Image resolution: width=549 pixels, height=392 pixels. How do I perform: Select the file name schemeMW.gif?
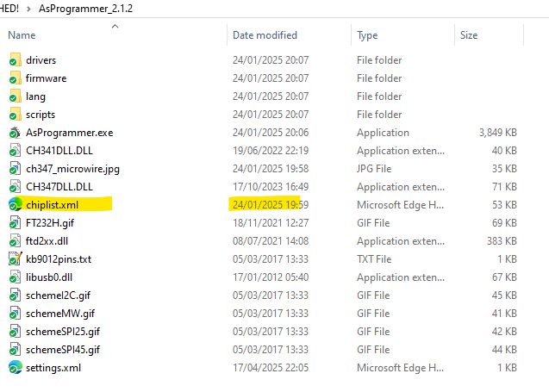pos(60,314)
